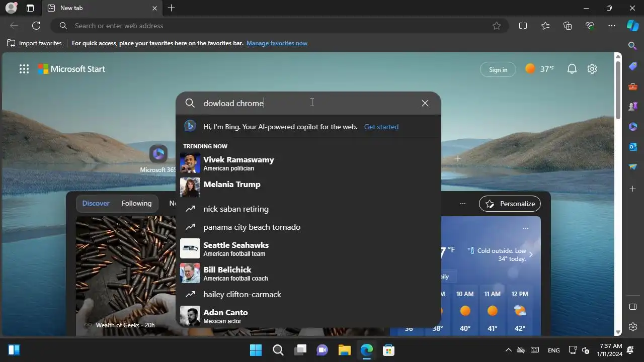Viewport: 644px width, 362px height.
Task: Open ENG language input switcher
Action: (553, 350)
